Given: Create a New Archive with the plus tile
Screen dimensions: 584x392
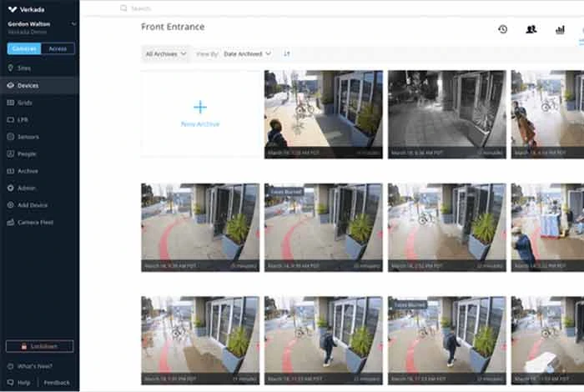Looking at the screenshot, I should pos(200,113).
